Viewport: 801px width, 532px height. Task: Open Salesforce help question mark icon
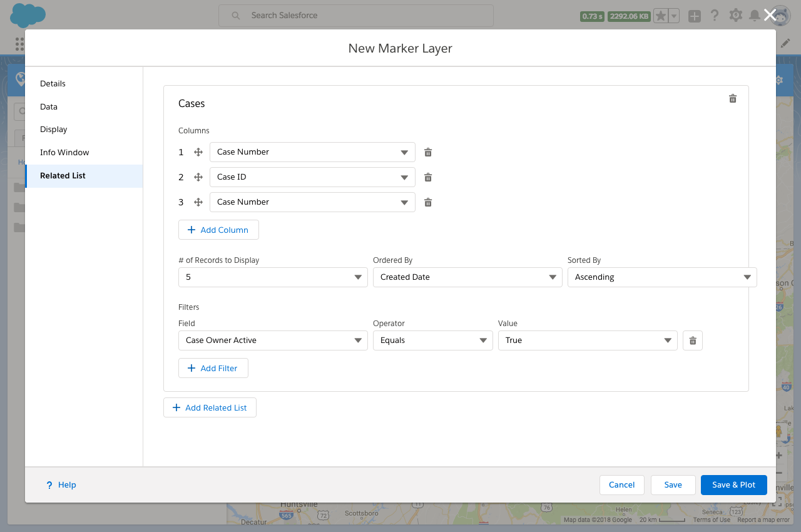(715, 16)
